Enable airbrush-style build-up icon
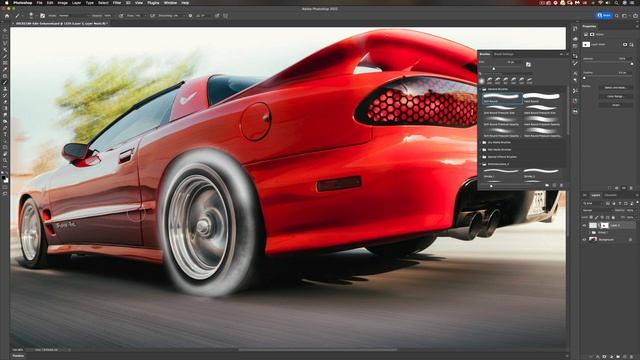The width and height of the screenshot is (640, 360). coord(153,16)
